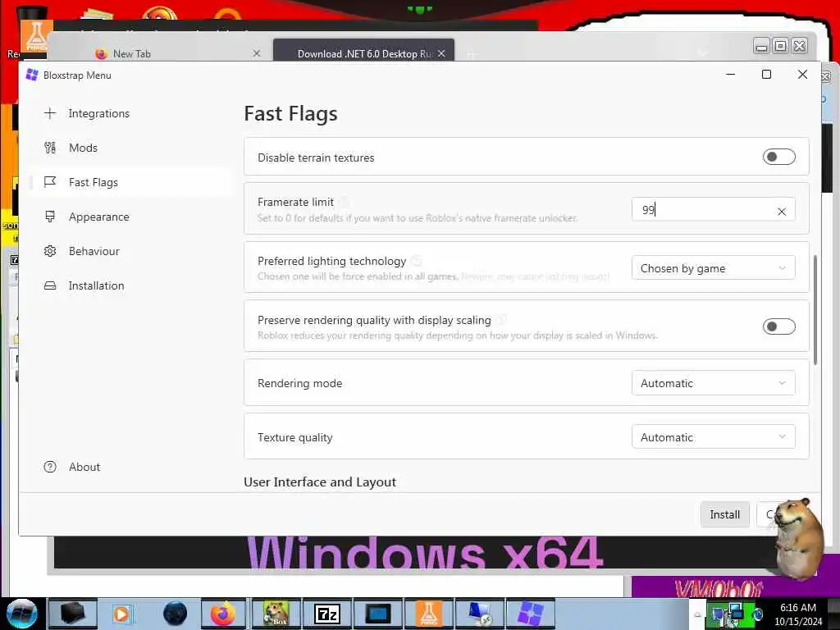This screenshot has height=630, width=840.
Task: Click Preferred lighting technology help icon
Action: click(x=416, y=261)
